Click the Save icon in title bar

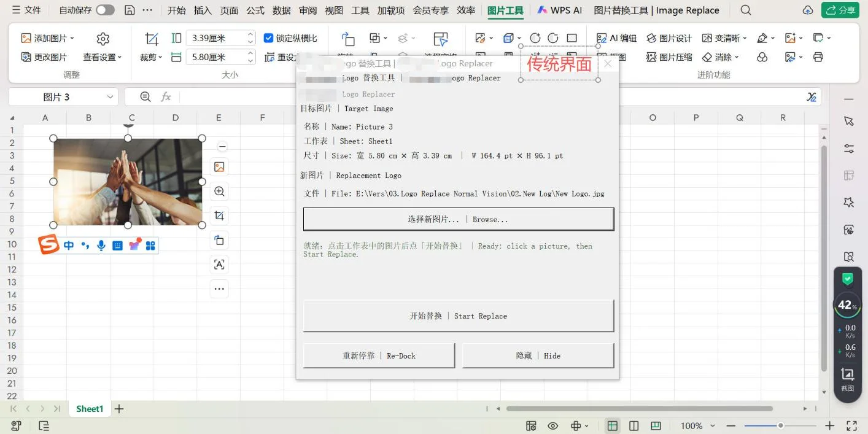pyautogui.click(x=130, y=10)
